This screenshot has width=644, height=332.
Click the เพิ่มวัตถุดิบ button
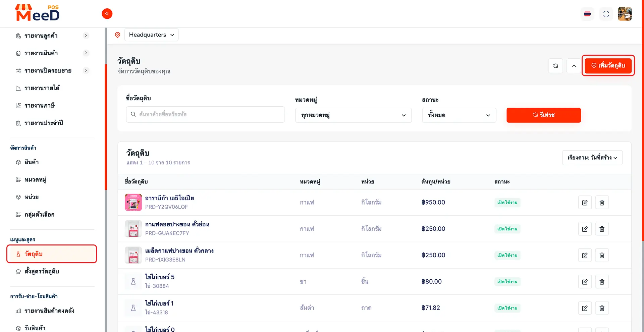(x=608, y=65)
